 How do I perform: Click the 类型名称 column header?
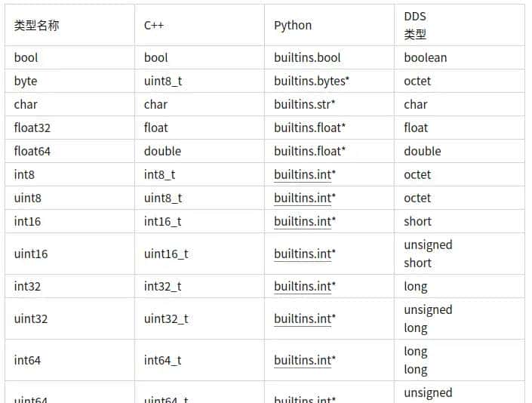[36, 26]
